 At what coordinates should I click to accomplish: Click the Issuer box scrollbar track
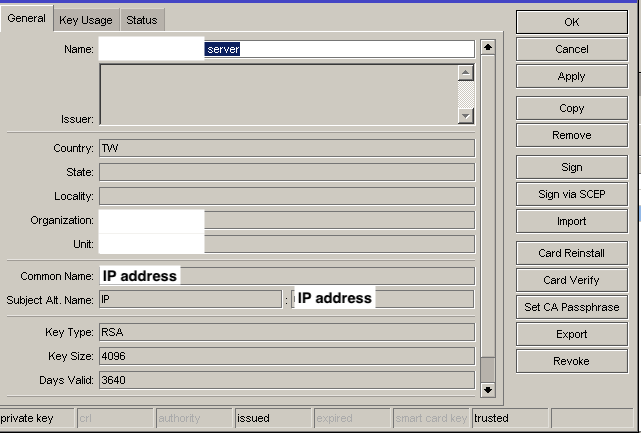coord(466,94)
